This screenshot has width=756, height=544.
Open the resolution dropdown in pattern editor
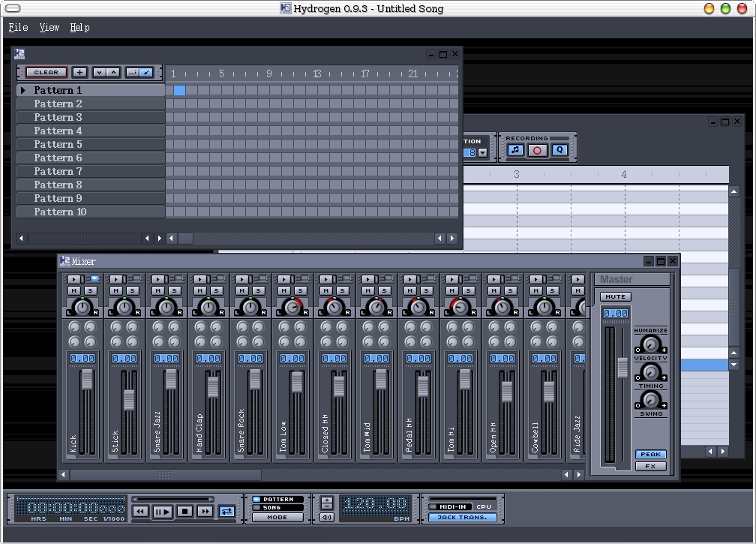[x=482, y=153]
